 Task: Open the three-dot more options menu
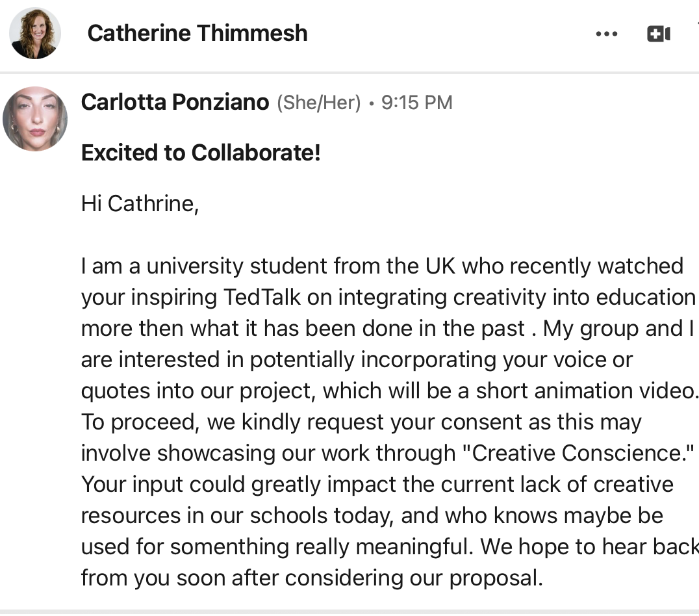click(x=606, y=34)
